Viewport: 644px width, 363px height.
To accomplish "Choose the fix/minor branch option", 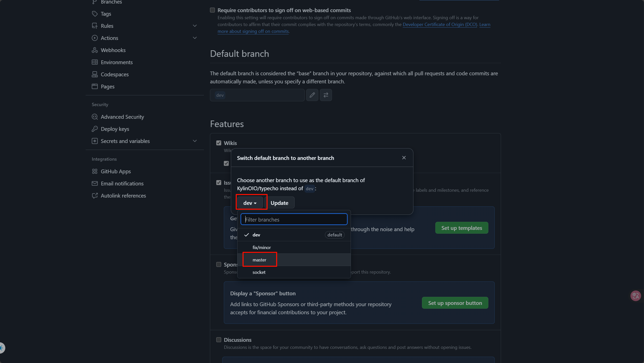I will point(261,247).
